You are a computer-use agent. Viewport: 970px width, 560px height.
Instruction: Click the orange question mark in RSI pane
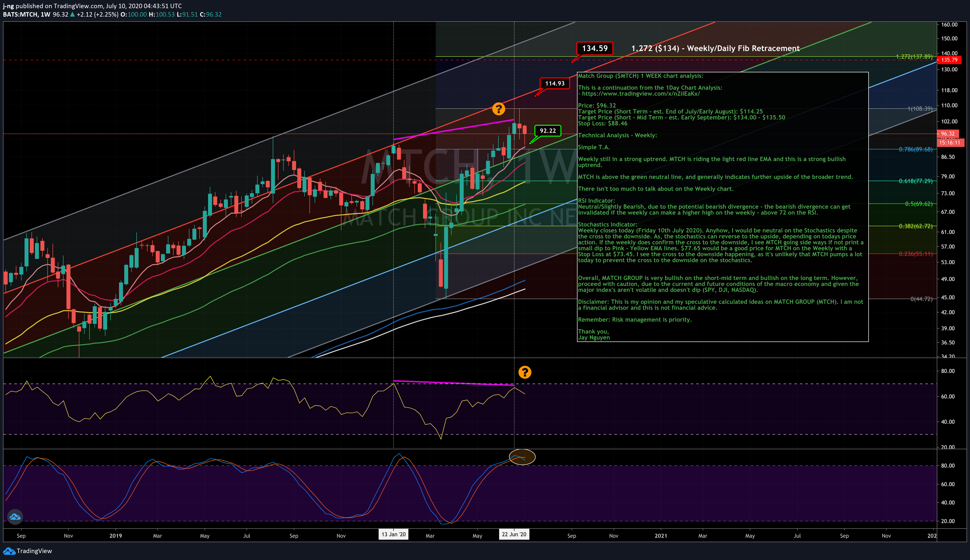tap(525, 372)
